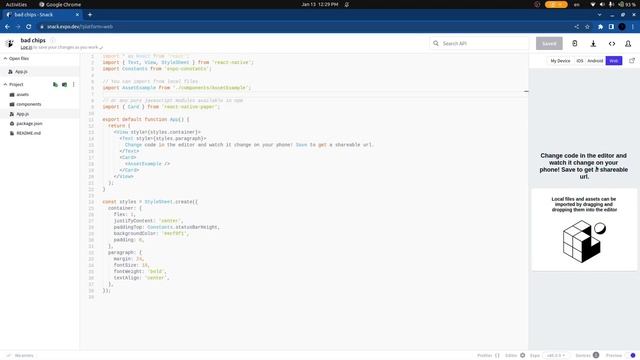Open the Expo SDK version dropdown
Viewport: 640px width, 360px height.
[556, 356]
